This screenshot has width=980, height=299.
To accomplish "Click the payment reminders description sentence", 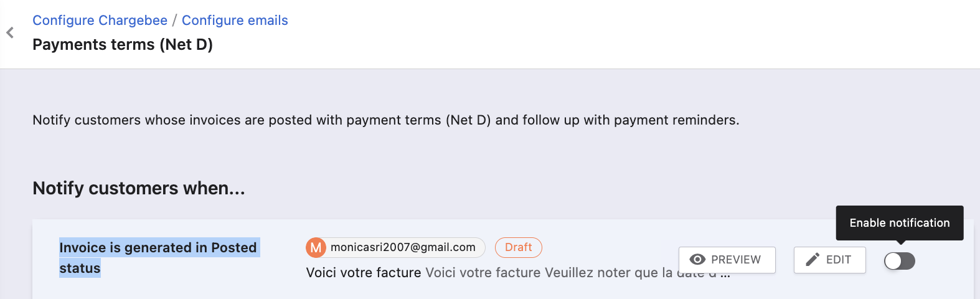I will pos(385,120).
